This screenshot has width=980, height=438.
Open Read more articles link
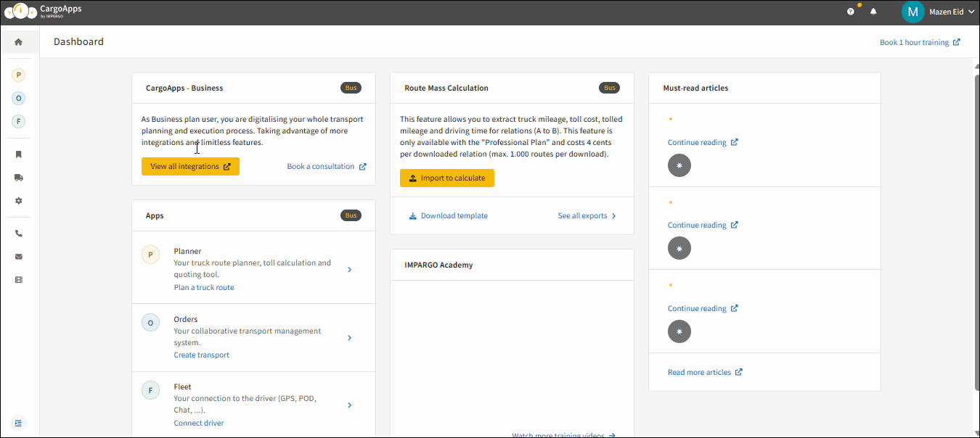pos(705,372)
